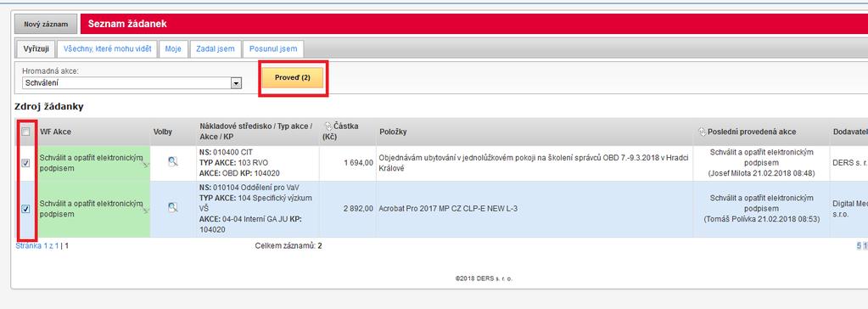Sort table by Částka column icon
868x309 pixels.
coord(328,126)
